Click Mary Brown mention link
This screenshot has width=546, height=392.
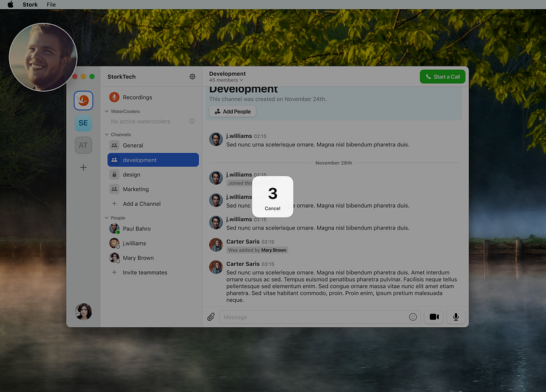(x=274, y=250)
